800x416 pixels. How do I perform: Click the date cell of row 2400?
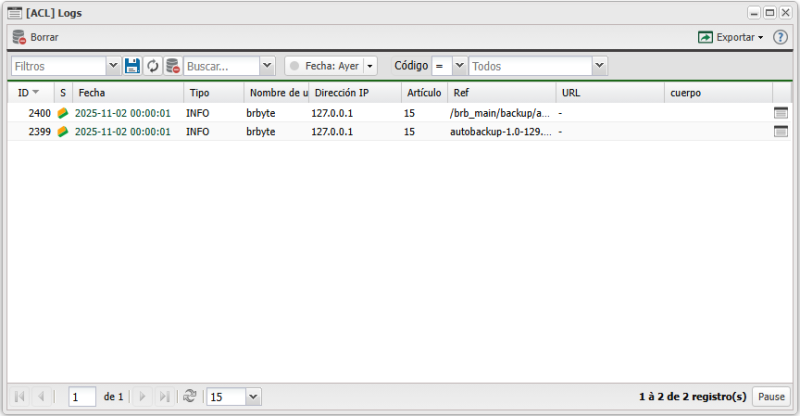click(x=122, y=113)
